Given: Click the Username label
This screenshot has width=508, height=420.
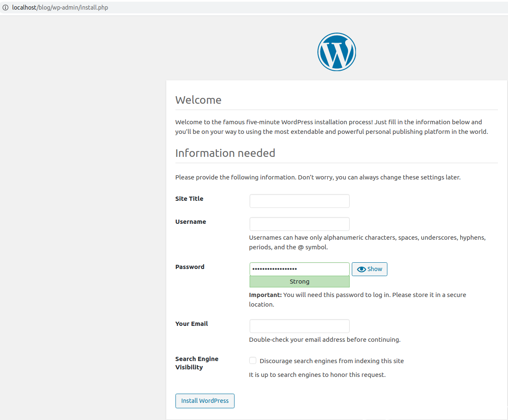Looking at the screenshot, I should (191, 222).
